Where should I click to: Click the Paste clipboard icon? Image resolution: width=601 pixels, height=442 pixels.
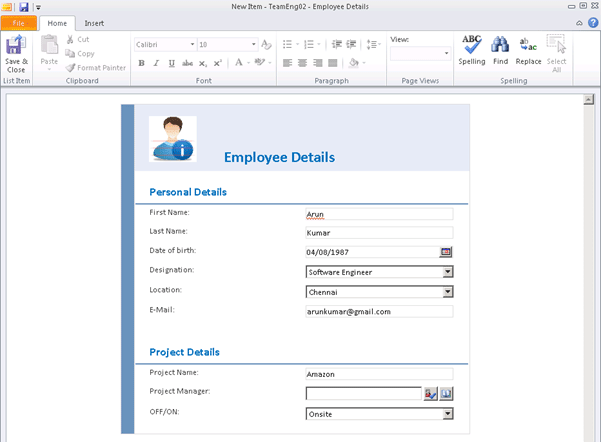click(x=49, y=45)
